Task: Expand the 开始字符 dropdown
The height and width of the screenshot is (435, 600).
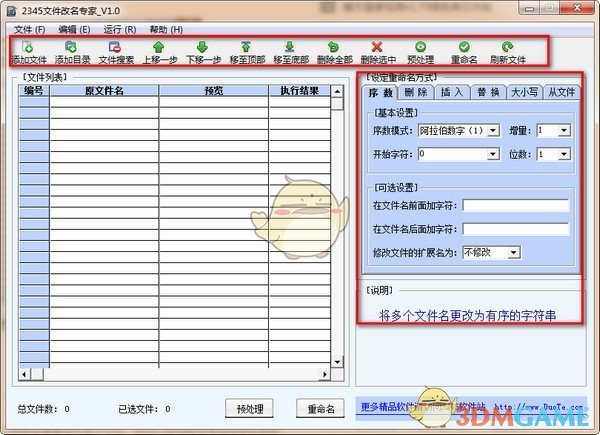Action: 493,155
